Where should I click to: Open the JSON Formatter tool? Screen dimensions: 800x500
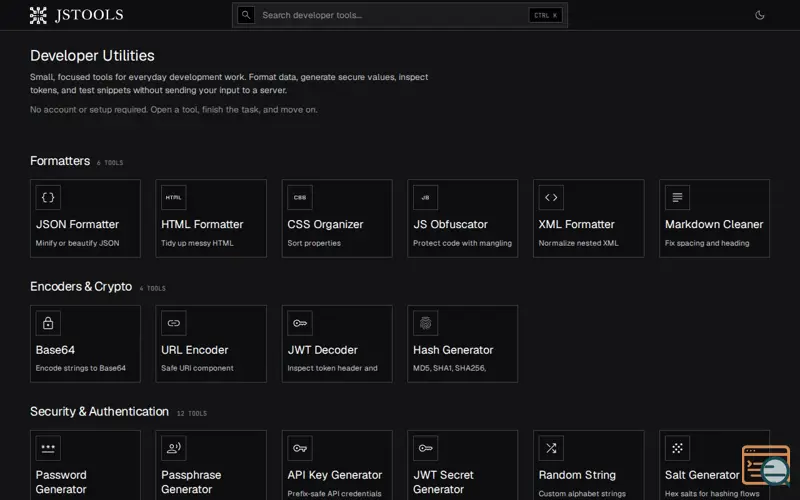pyautogui.click(x=85, y=218)
